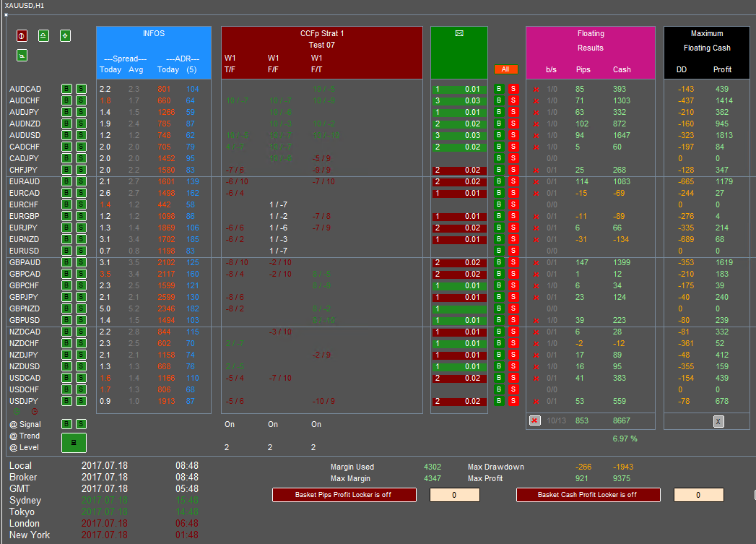Click B under All column in CADJPY row
756x544 pixels.
click(499, 158)
